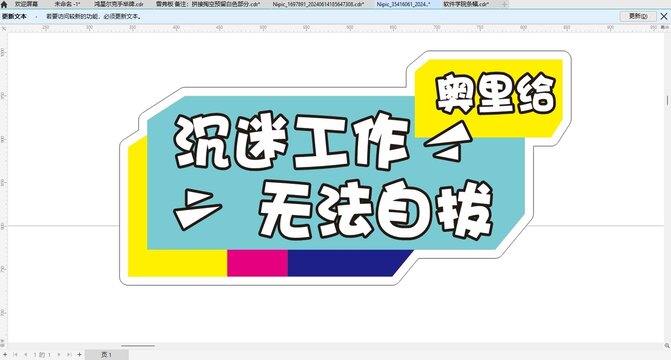Click the zoom navigator icon at bottom right

click(x=667, y=346)
